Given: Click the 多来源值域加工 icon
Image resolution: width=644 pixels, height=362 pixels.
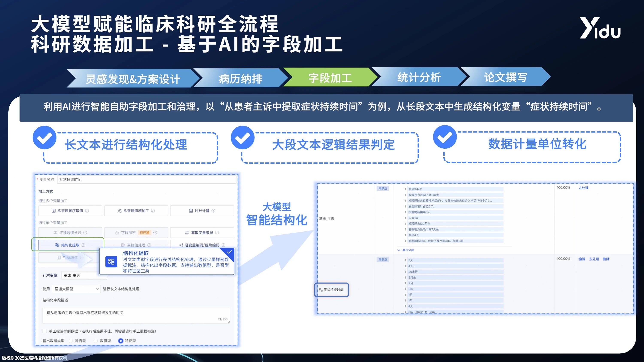Looking at the screenshot, I should (x=120, y=211).
